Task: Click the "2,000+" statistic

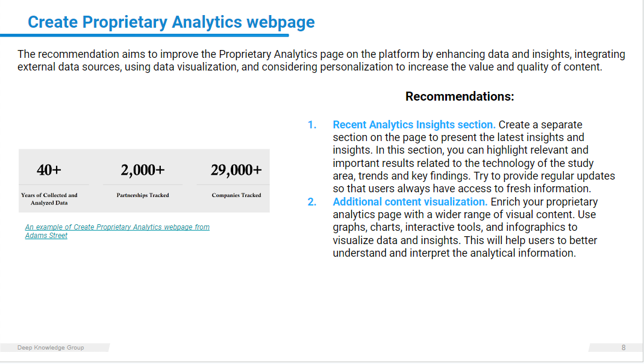Action: click(x=143, y=170)
